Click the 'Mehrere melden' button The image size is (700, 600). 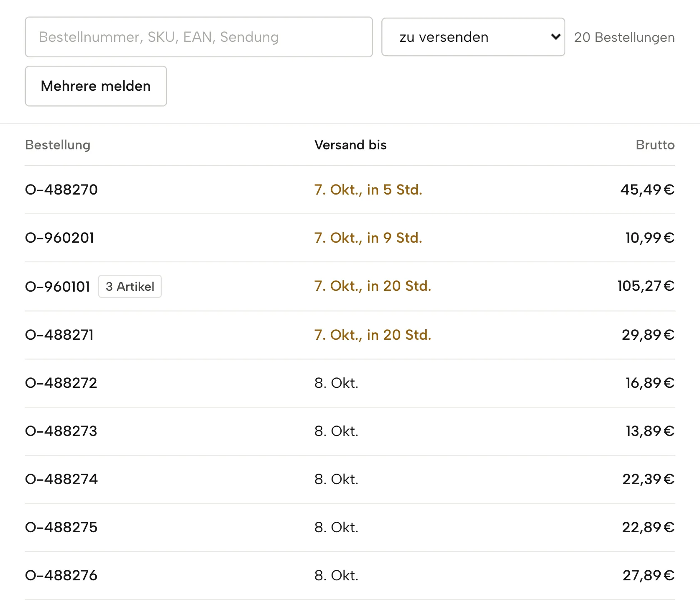coord(96,86)
